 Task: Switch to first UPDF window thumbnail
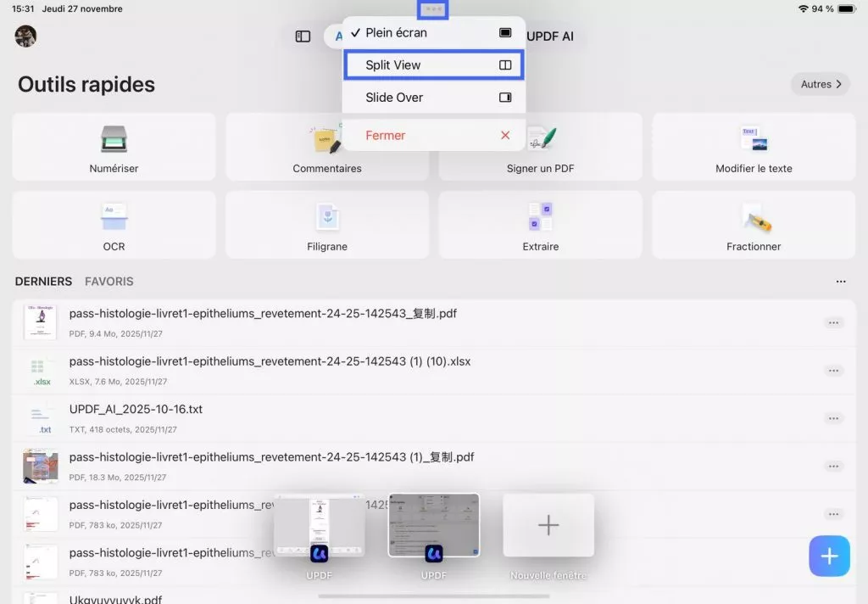319,525
